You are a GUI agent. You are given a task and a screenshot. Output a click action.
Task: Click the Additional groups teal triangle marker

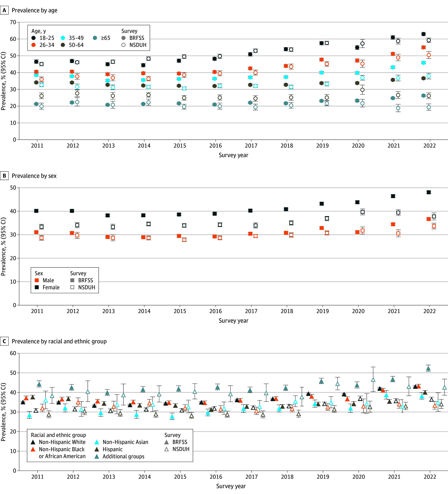pos(97,456)
